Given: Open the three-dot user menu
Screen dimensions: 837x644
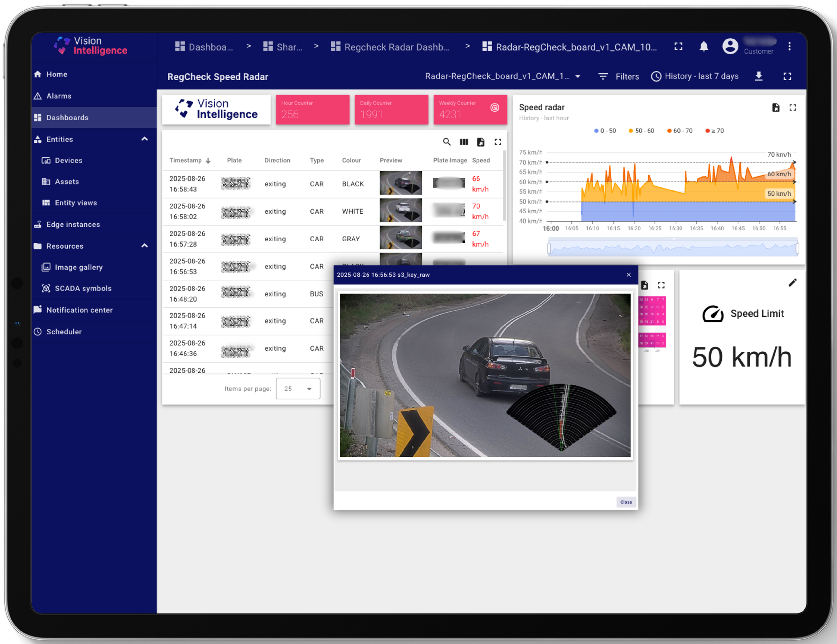Looking at the screenshot, I should click(789, 47).
